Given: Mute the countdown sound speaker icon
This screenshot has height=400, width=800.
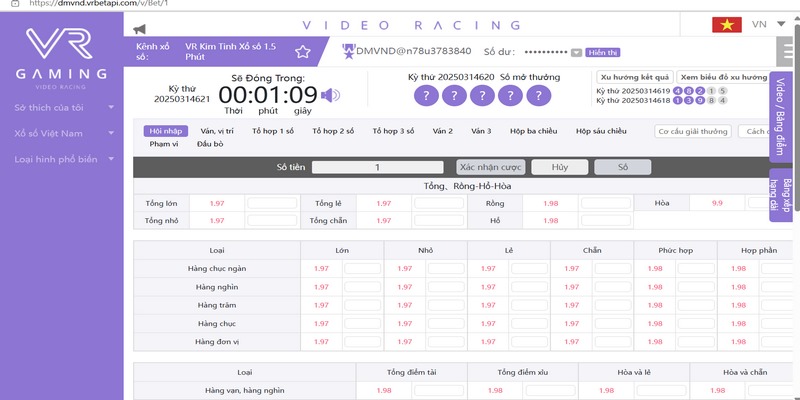Looking at the screenshot, I should pyautogui.click(x=331, y=95).
